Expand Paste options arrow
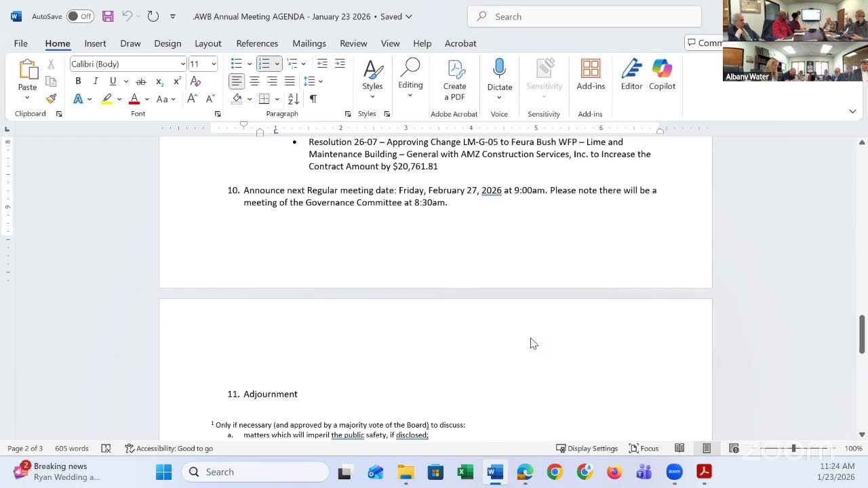This screenshot has width=868, height=488. [x=27, y=97]
